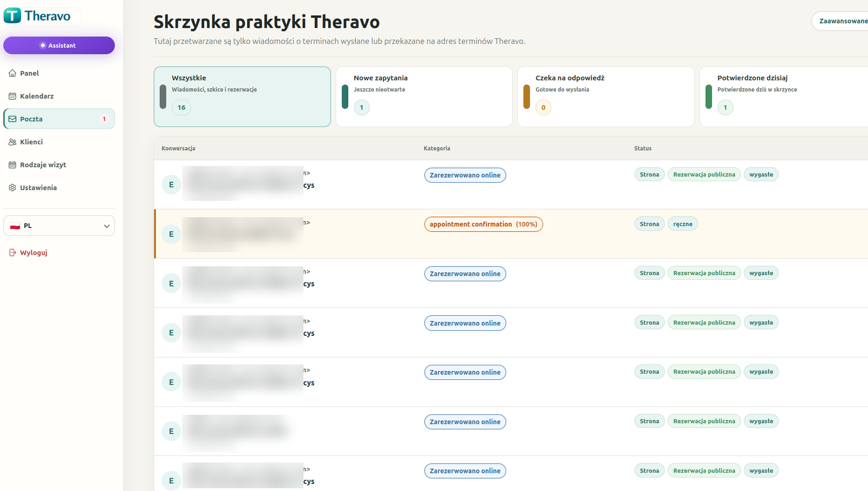Screen dimensions: 868x491
Task: Select Klienci in sidebar
Action: pos(59,142)
